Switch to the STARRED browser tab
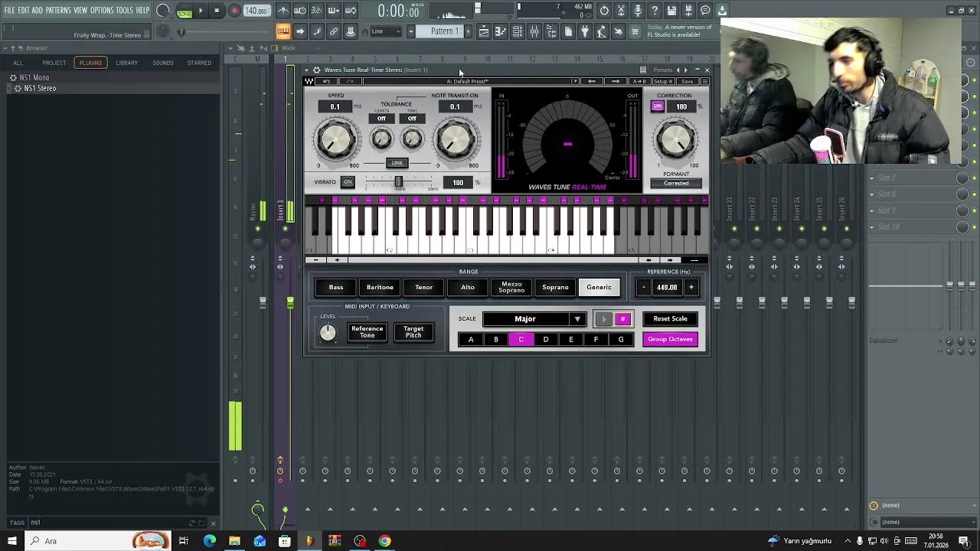 tap(199, 63)
